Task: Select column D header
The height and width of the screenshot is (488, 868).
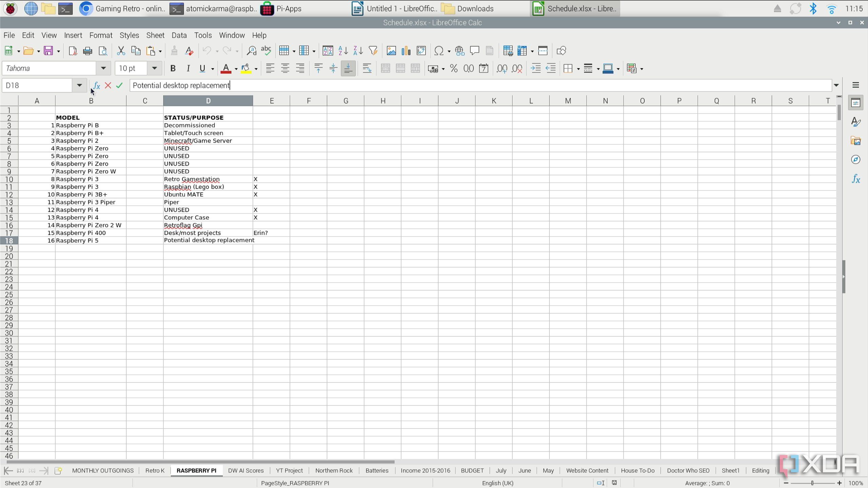Action: [208, 101]
